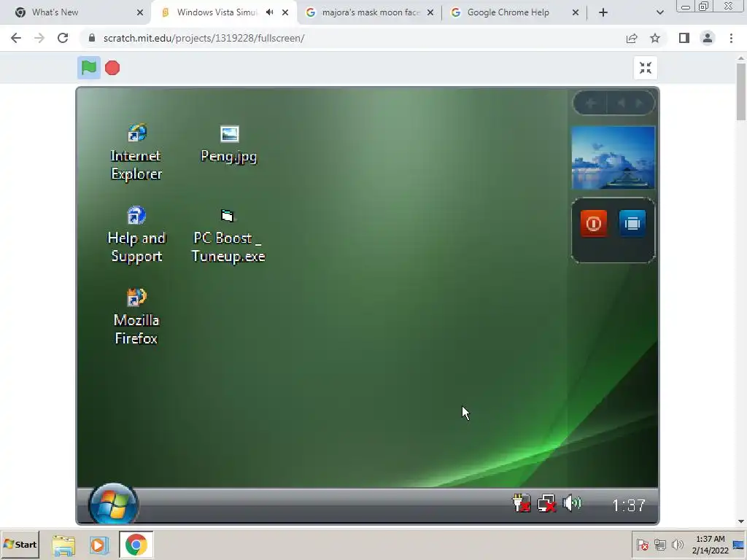View site info with the lock icon
The height and width of the screenshot is (560, 747).
(92, 38)
